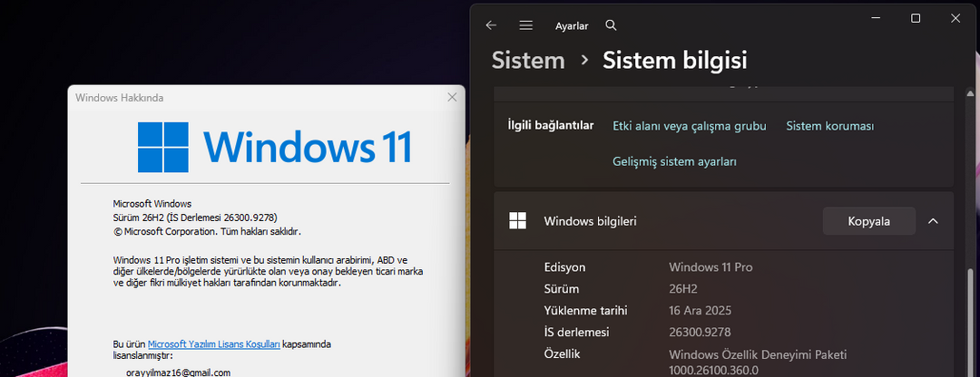This screenshot has width=980, height=377.
Task: Close the Ayarlar settings window
Action: pyautogui.click(x=955, y=19)
